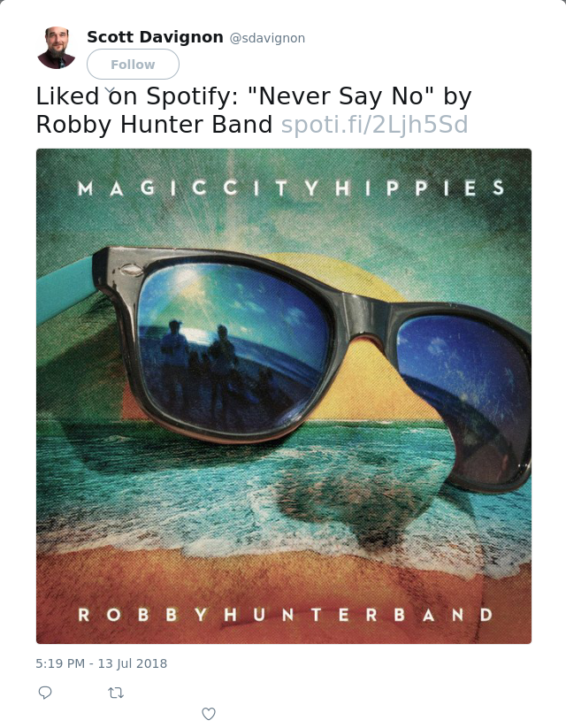Open Scott Davignon's profile avatar photo
566x728 pixels.
click(x=57, y=48)
